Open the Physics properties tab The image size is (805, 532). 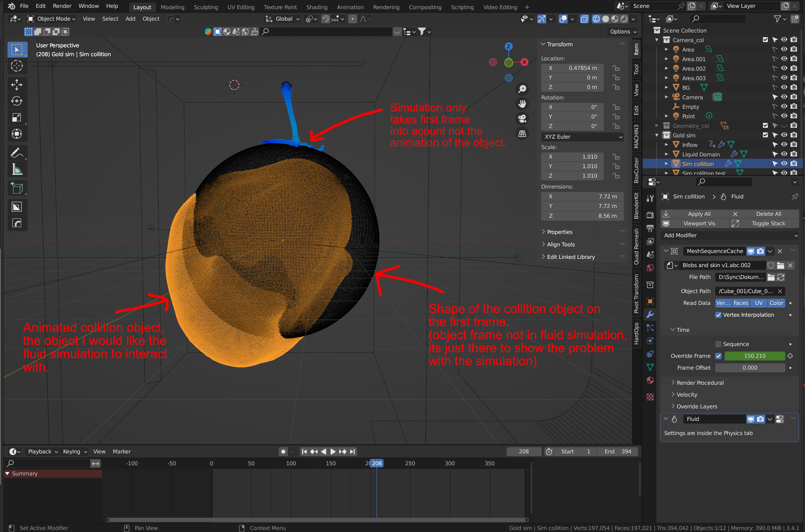click(650, 341)
